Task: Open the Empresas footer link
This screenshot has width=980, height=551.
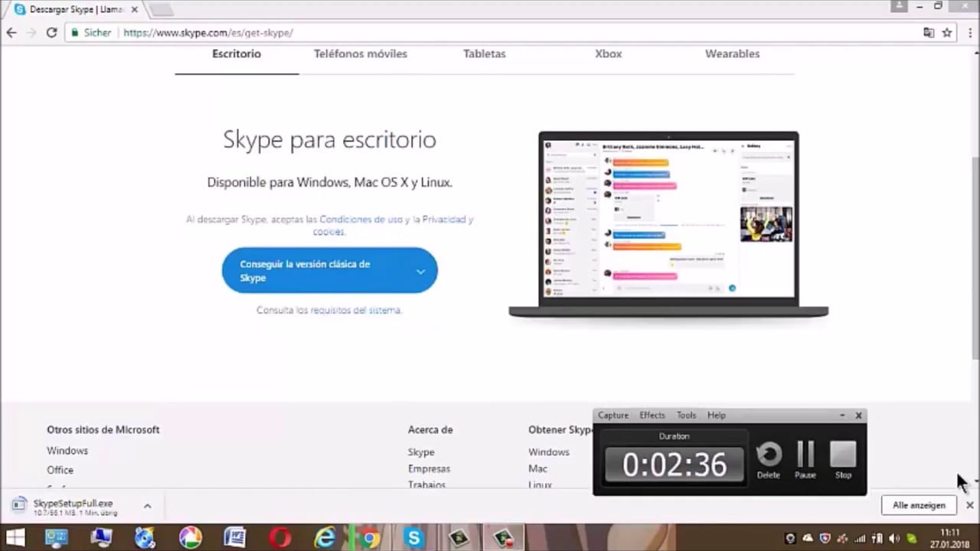Action: (429, 468)
